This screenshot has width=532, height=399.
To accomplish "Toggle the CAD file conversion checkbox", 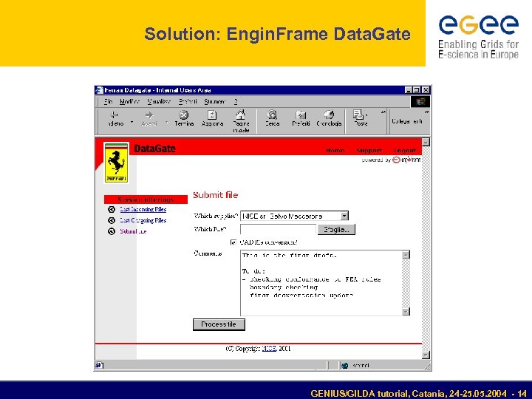I will [x=233, y=242].
